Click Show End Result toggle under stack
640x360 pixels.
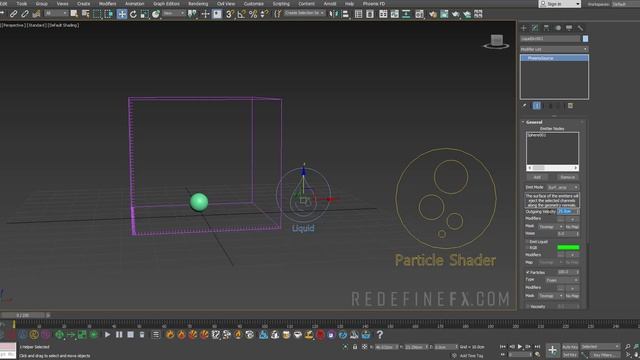point(536,106)
